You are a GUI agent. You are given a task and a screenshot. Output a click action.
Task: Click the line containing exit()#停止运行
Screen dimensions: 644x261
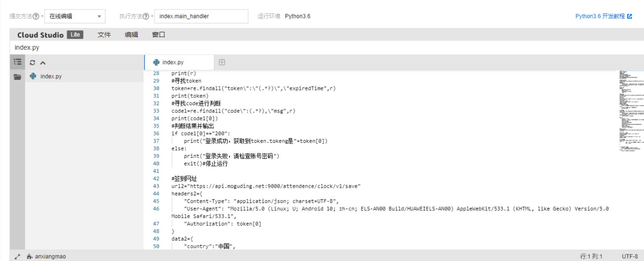(206, 164)
